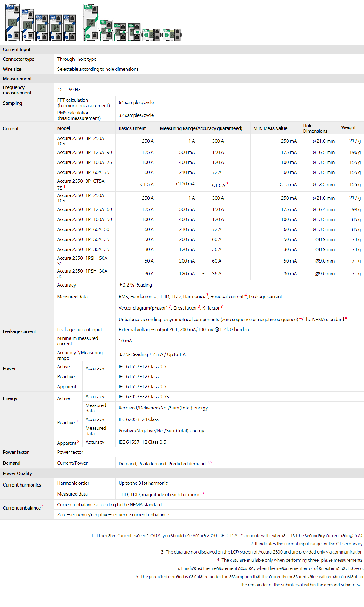Click the green 50A module image
The image size is (364, 607).
[x=151, y=35]
